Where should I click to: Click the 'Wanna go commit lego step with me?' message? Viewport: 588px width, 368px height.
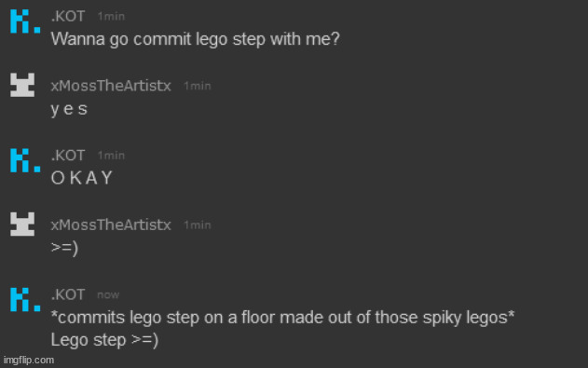[x=196, y=39]
